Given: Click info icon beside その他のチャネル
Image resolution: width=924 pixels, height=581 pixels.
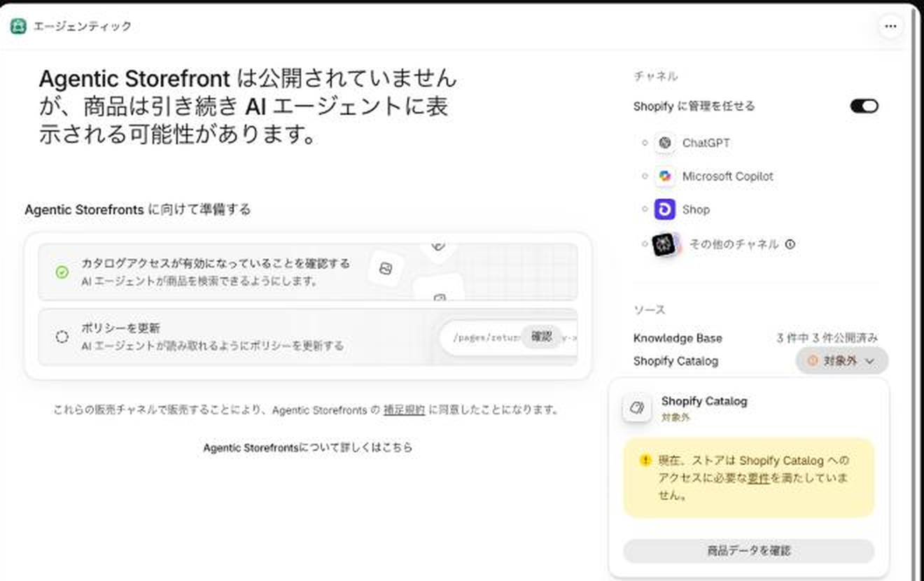Looking at the screenshot, I should (x=790, y=244).
